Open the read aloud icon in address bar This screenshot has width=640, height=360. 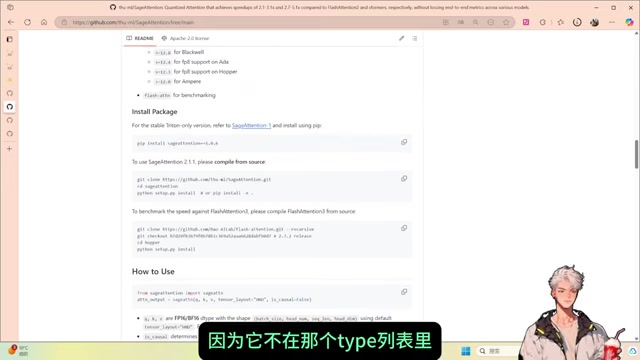click(461, 22)
